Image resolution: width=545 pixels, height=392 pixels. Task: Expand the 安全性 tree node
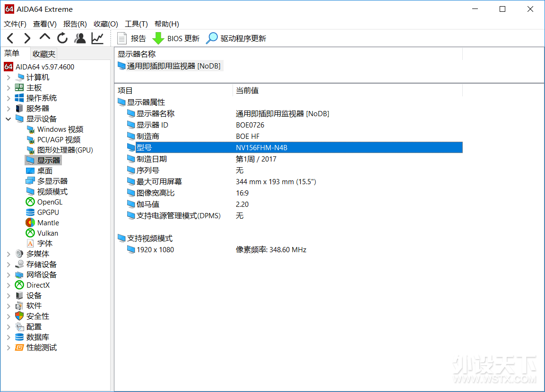9,316
